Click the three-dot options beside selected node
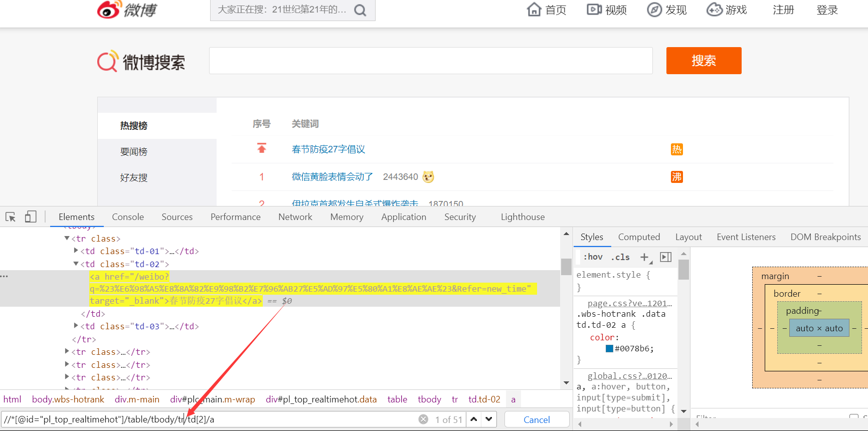The height and width of the screenshot is (431, 868). click(x=5, y=277)
